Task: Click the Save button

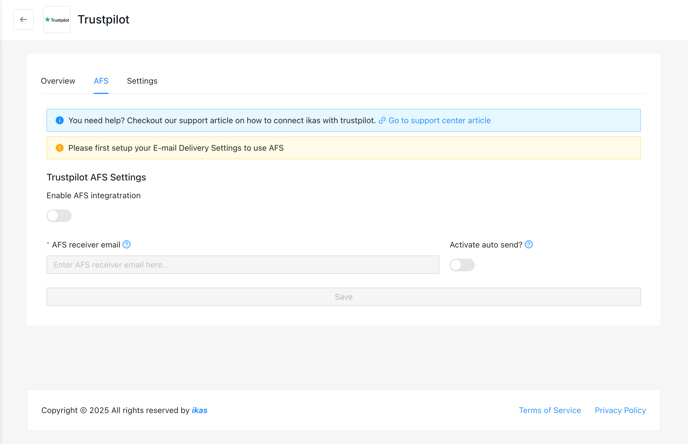Action: pyautogui.click(x=344, y=297)
